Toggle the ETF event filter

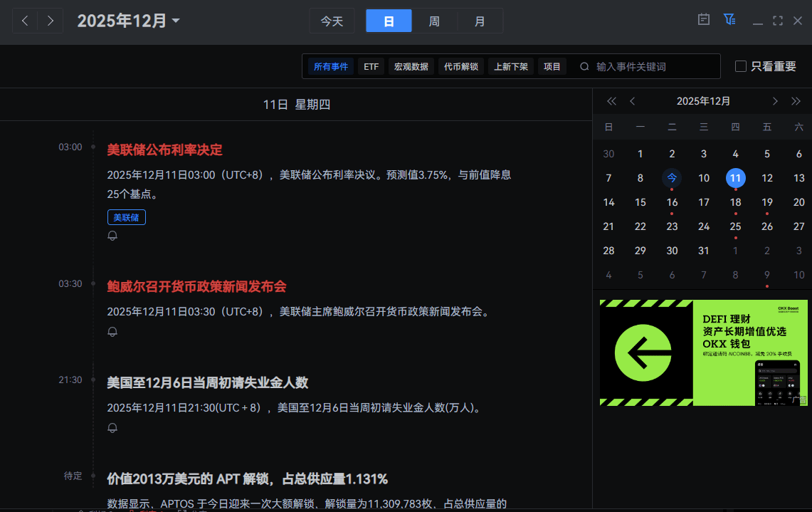coord(371,66)
